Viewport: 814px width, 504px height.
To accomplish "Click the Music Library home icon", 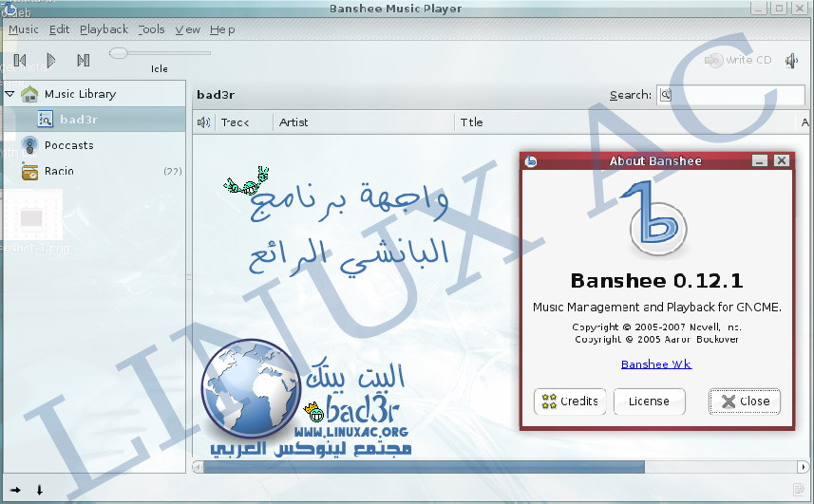I will [x=29, y=94].
